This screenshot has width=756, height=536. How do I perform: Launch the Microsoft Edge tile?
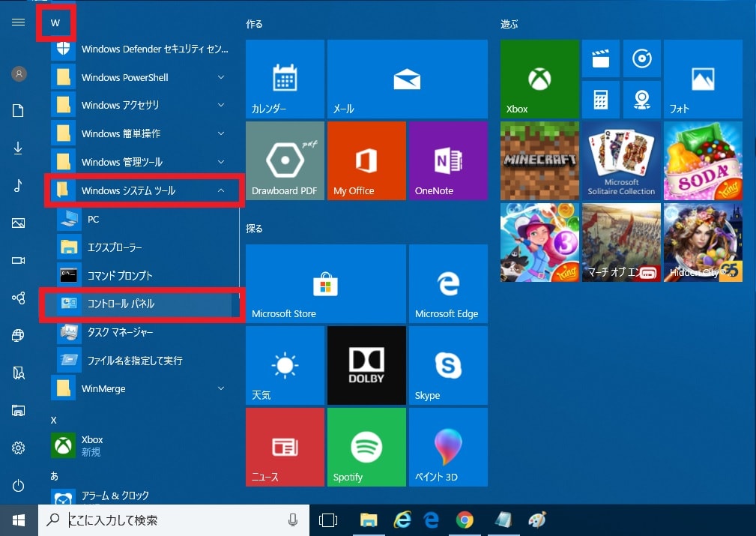[448, 283]
